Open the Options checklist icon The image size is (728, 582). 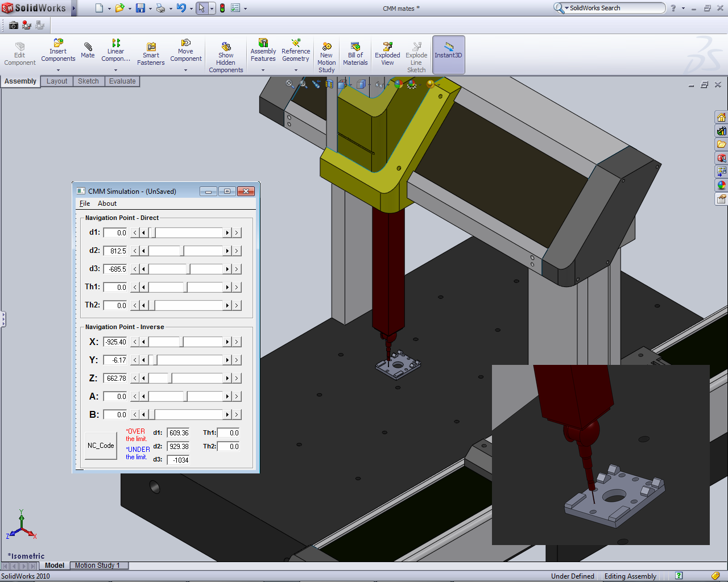pos(235,8)
